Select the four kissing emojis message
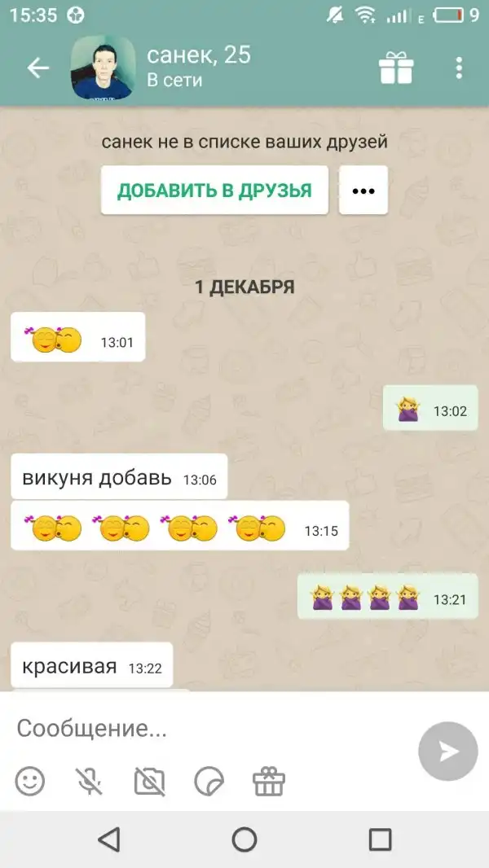The image size is (489, 868). (180, 525)
